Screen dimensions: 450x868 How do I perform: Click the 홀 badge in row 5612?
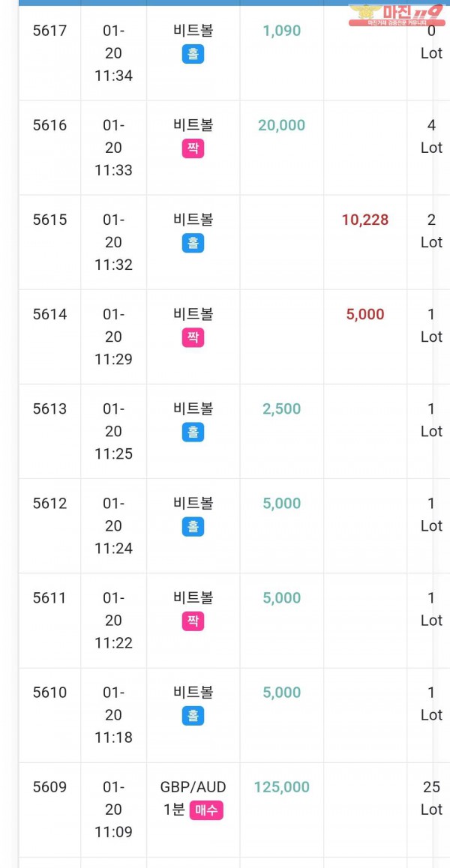tap(193, 526)
